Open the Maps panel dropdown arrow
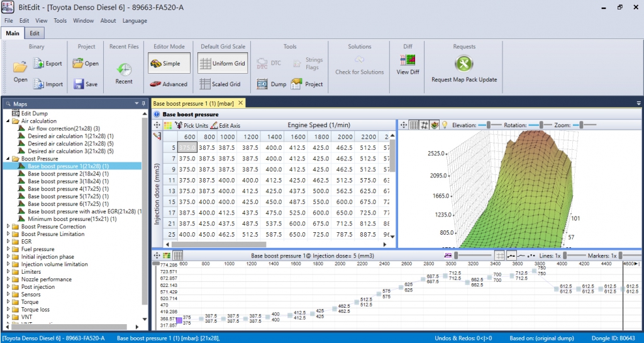This screenshot has height=343, width=644. pyautogui.click(x=136, y=104)
